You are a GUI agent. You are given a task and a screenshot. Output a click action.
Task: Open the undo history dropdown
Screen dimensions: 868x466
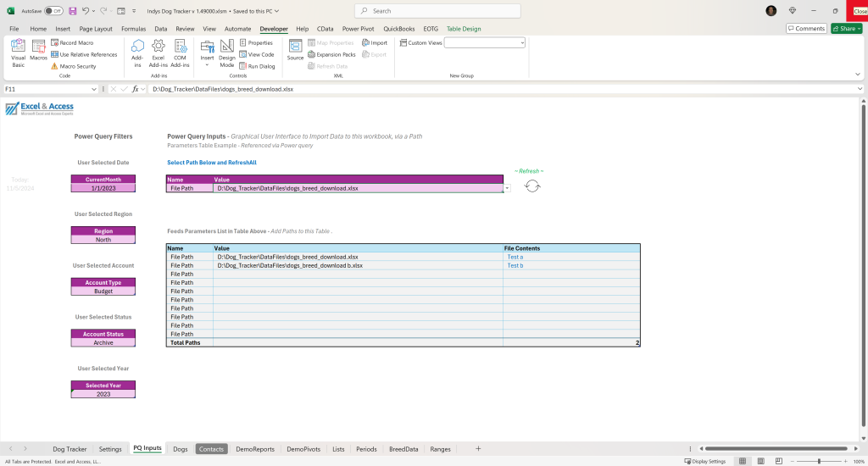(93, 10)
